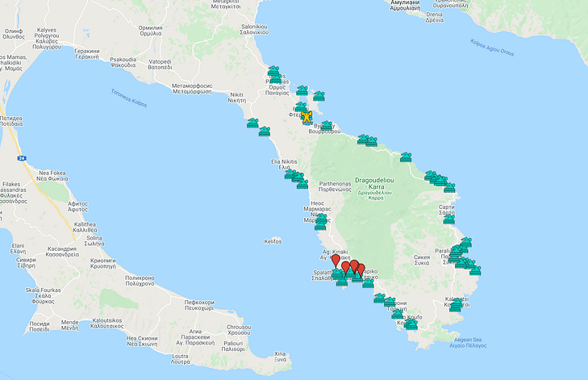Click the Kelifos island label
This screenshot has height=380, width=588.
click(273, 240)
